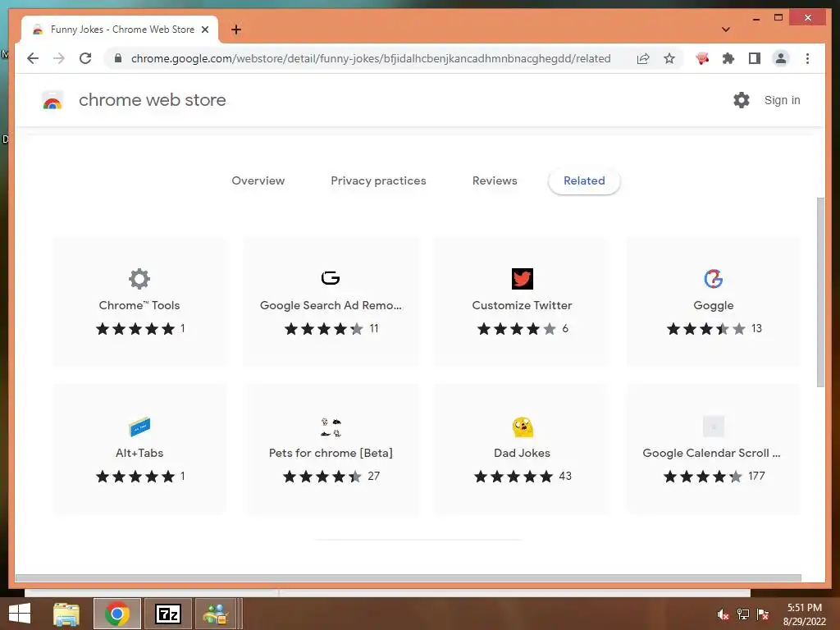The height and width of the screenshot is (630, 840).
Task: Open the Customize Twitter title
Action: tap(523, 305)
